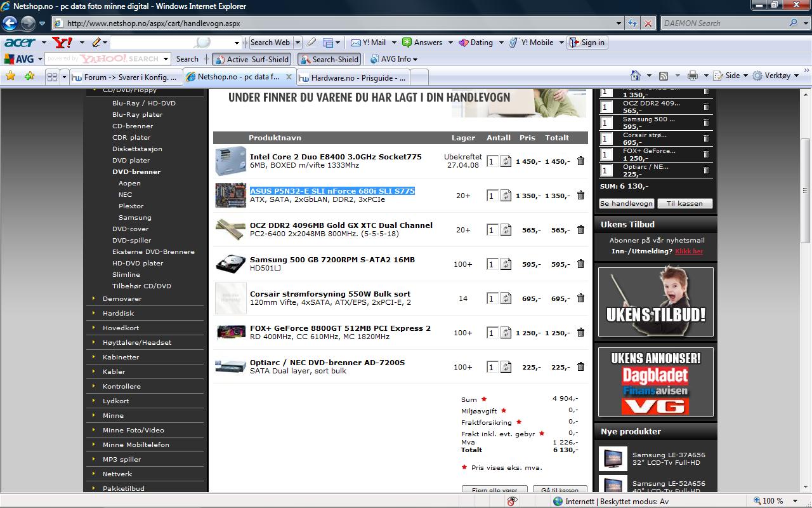The width and height of the screenshot is (812, 508).
Task: Open RSS feeds icon in command bar
Action: (664, 76)
